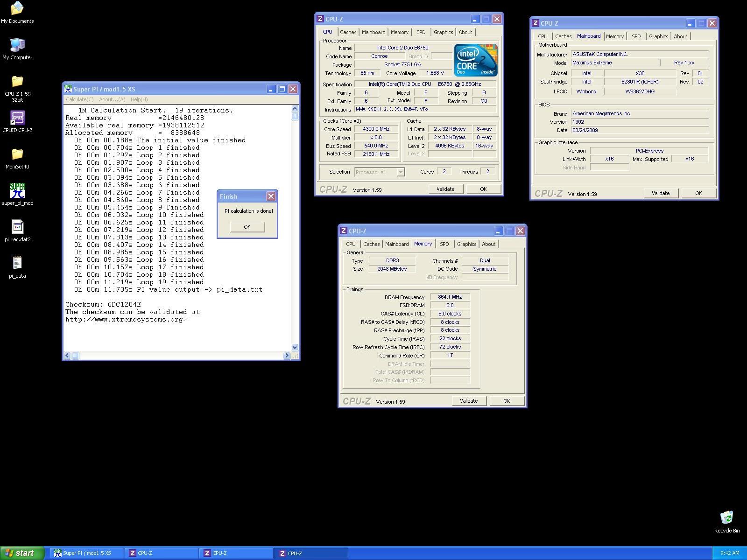Open the Start menu
The width and height of the screenshot is (747, 560).
point(22,553)
